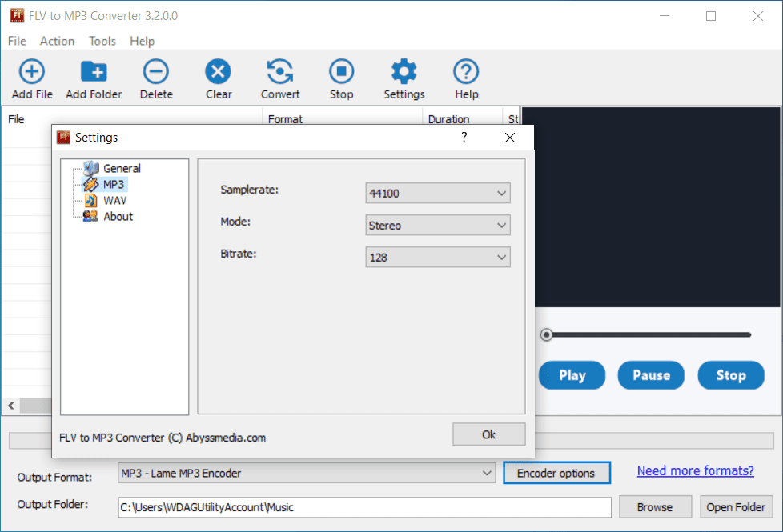Click the blue Stop playback button
Viewport: 783px width, 532px height.
731,375
